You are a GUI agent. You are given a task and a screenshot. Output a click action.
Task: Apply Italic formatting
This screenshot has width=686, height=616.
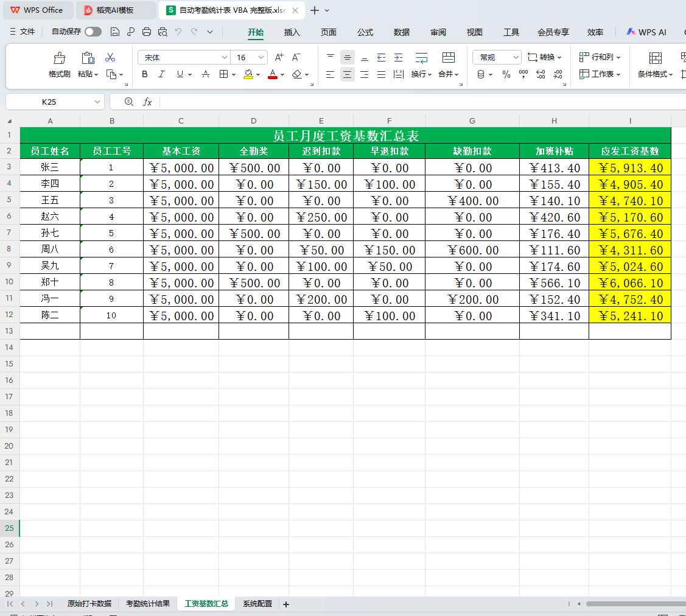point(161,74)
